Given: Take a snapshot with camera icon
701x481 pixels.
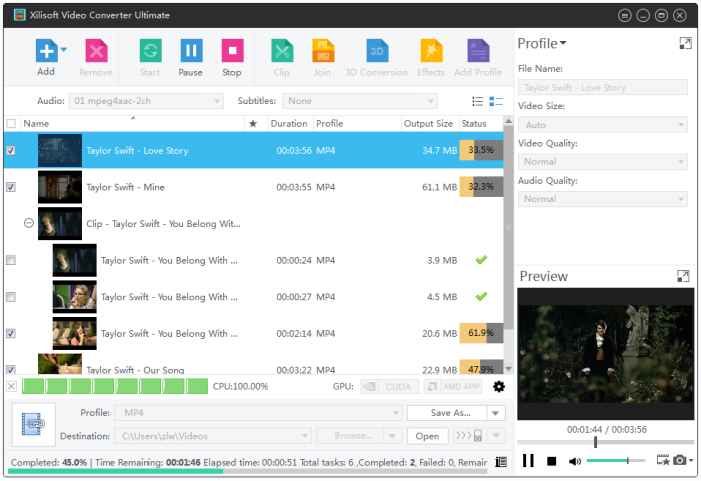Looking at the screenshot, I should 680,460.
